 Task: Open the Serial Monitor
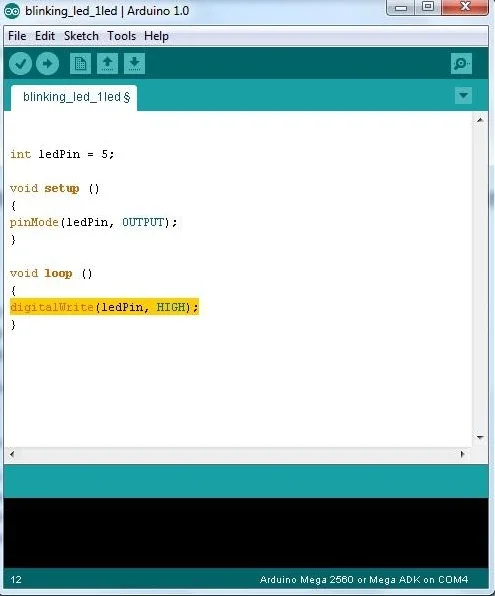point(461,63)
